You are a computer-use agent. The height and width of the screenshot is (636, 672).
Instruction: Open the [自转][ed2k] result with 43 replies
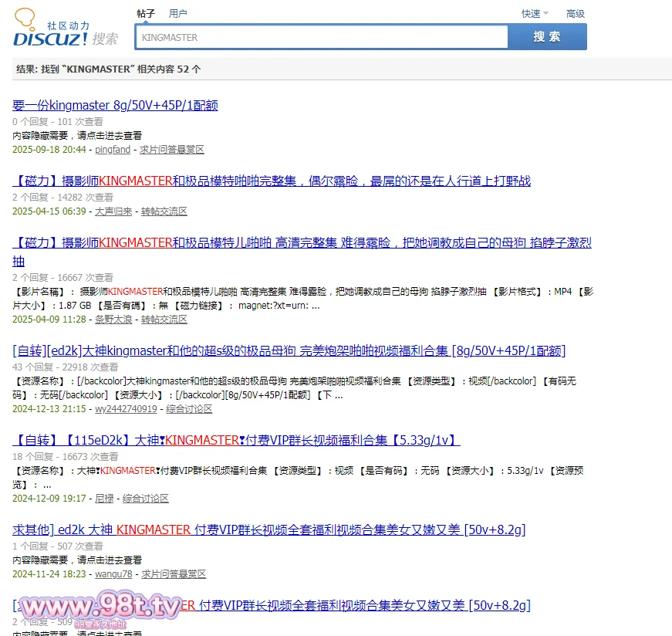(x=289, y=350)
